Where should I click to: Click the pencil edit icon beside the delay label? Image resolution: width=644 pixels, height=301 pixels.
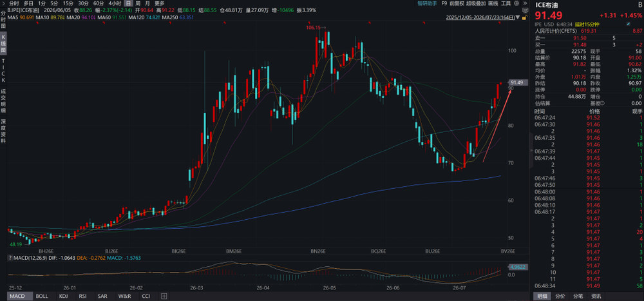coord(628,24)
